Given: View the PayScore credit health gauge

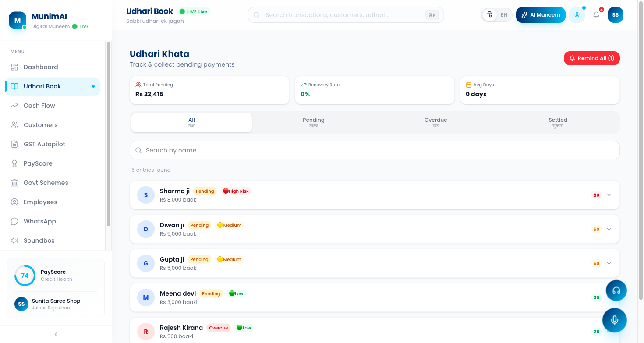Looking at the screenshot, I should pos(25,275).
